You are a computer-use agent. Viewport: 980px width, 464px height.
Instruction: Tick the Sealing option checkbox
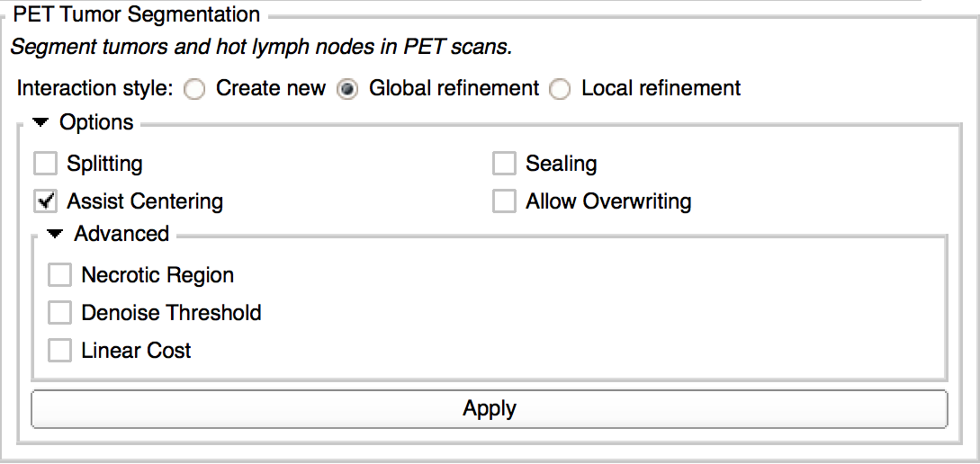tap(504, 164)
